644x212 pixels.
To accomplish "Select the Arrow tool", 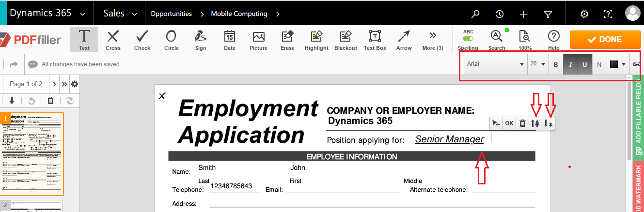I will (x=404, y=39).
